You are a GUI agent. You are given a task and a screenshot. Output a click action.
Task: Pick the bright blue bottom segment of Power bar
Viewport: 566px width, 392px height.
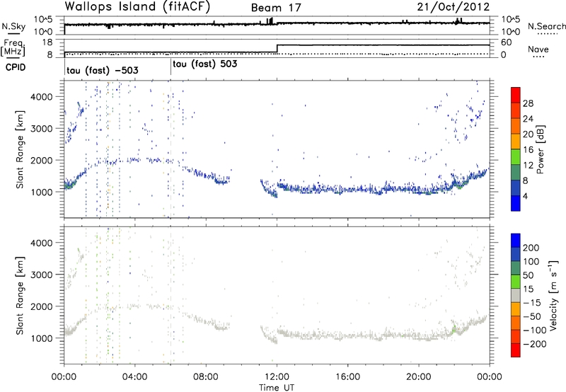tap(516, 203)
